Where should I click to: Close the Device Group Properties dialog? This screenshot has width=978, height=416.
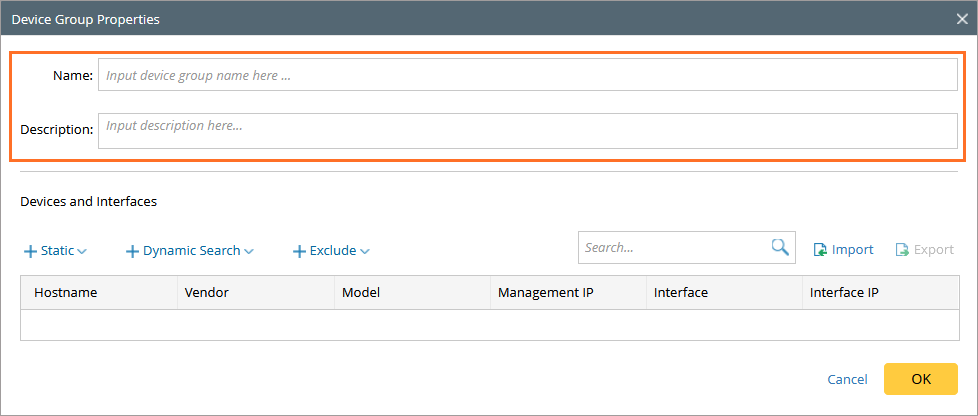point(962,18)
